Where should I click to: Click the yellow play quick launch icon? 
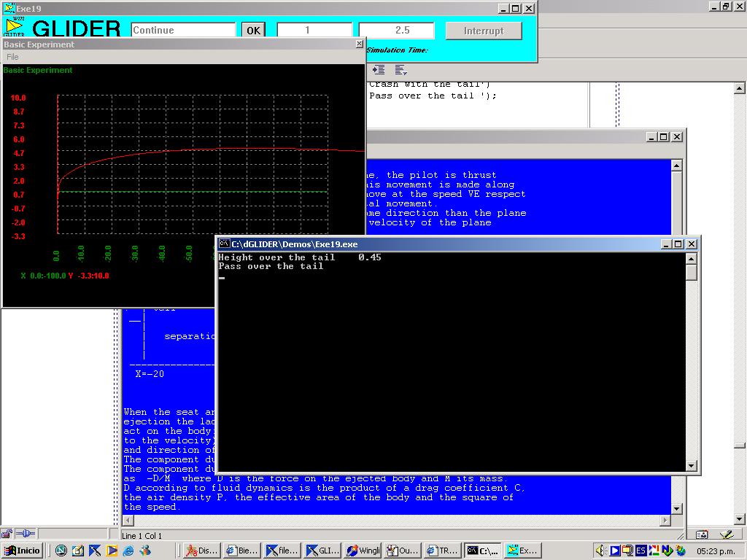point(112,551)
